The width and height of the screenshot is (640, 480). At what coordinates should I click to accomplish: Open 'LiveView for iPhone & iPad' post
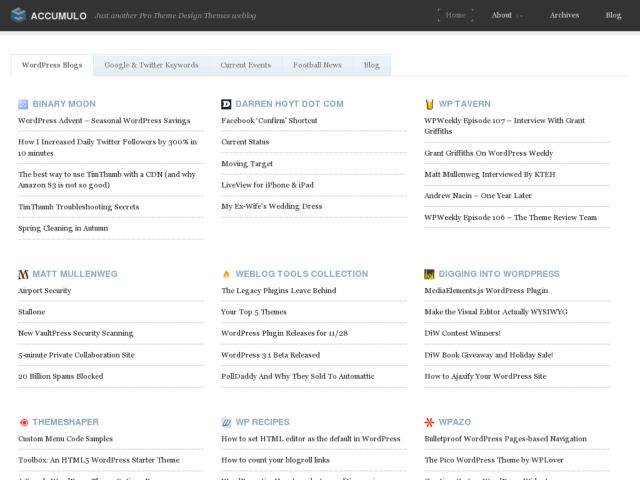coord(267,185)
